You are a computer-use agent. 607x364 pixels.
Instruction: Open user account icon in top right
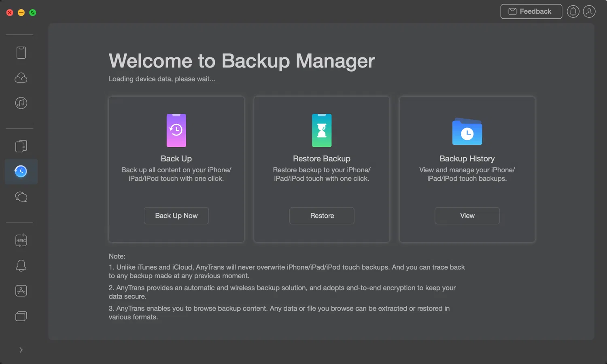click(589, 11)
